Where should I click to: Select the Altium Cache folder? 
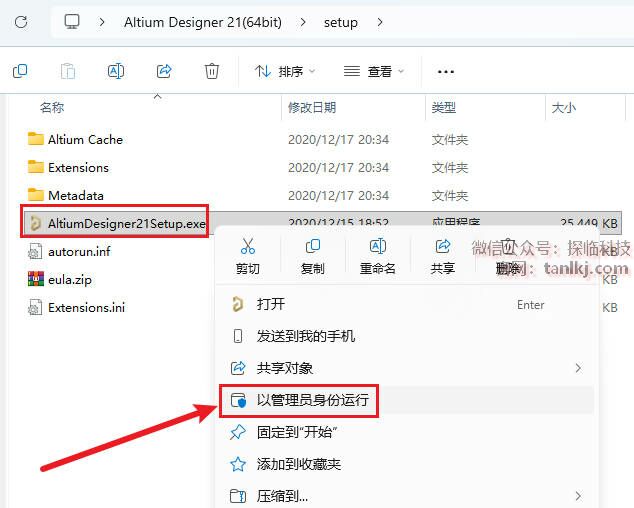[x=75, y=140]
